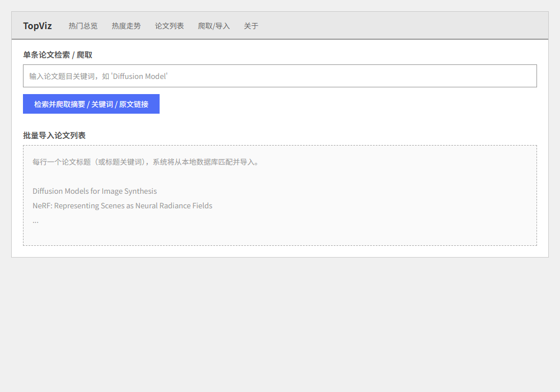Screen dimensions: 560x392
Task: Click into the batch import paper list textarea
Action: [x=280, y=195]
